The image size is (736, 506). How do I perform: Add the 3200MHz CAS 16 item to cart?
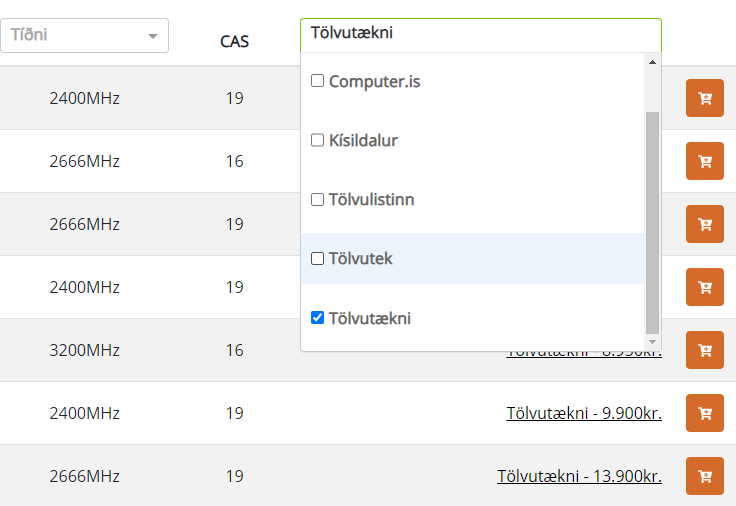704,350
